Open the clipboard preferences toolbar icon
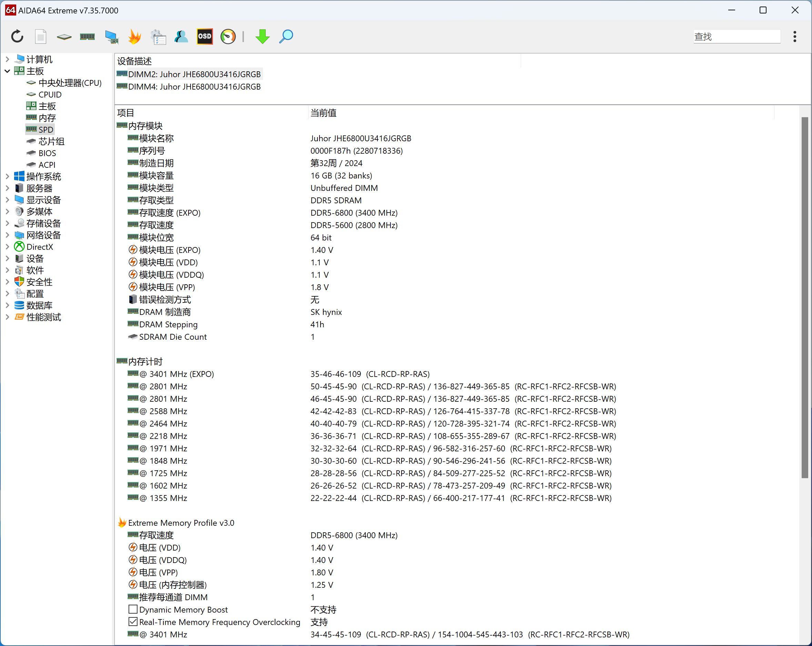The image size is (812, 646). (158, 37)
